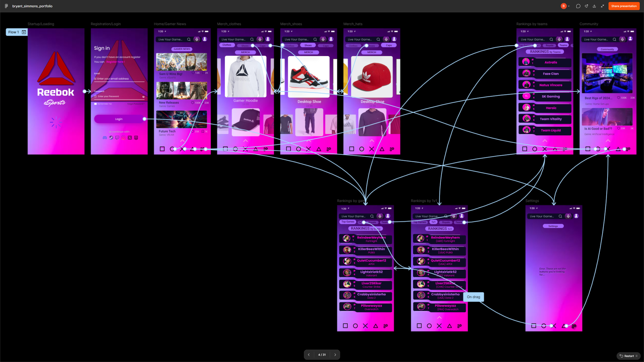Go to the previous slide with the left chevron
Image resolution: width=644 pixels, height=362 pixels.
click(309, 355)
